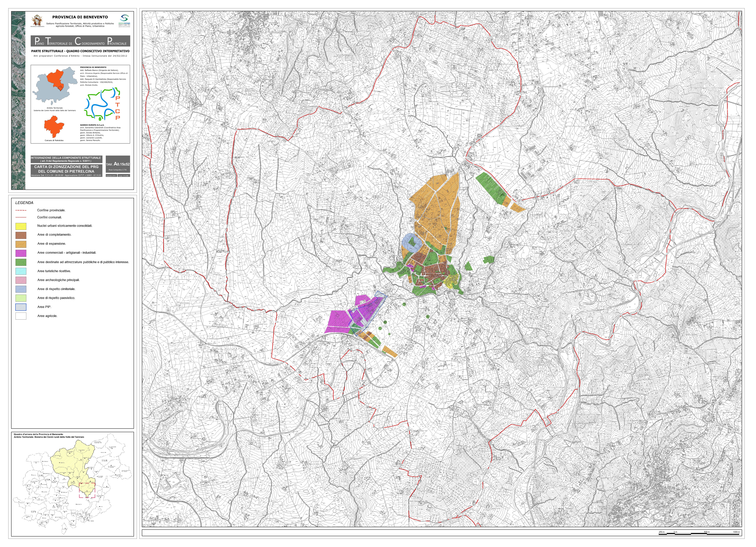This screenshot has height=547, width=756.
Task: Click the Provincia di Benevento crest logo
Action: tap(37, 21)
